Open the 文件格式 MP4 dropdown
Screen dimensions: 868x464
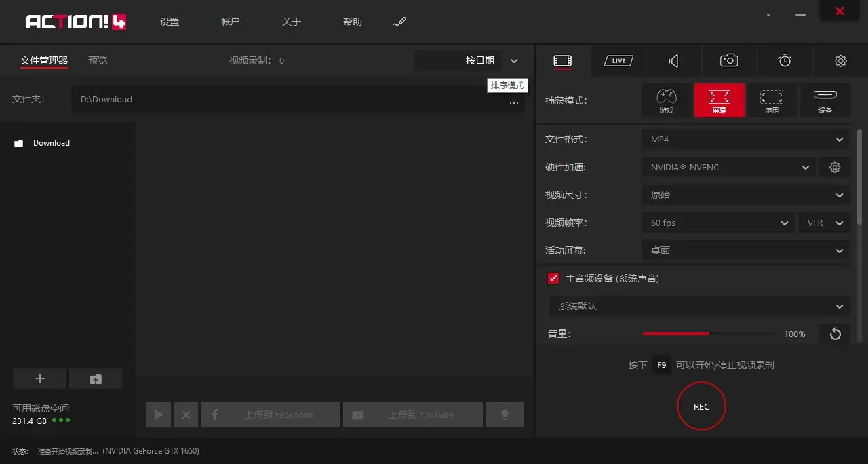point(745,140)
